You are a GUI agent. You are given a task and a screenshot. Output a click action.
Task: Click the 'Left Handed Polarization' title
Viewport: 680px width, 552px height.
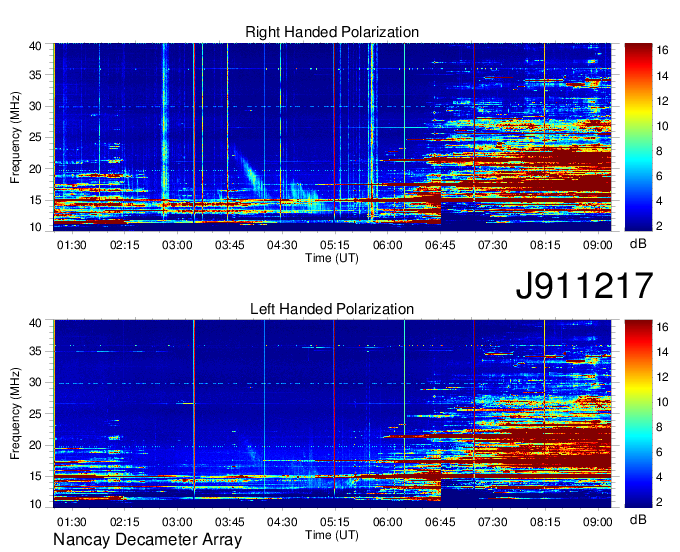point(332,309)
